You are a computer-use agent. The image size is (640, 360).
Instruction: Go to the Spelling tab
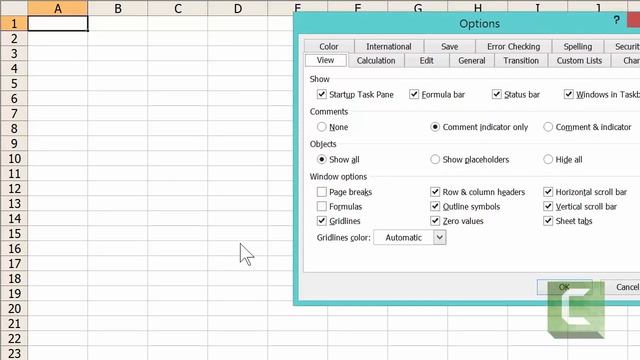click(x=578, y=47)
